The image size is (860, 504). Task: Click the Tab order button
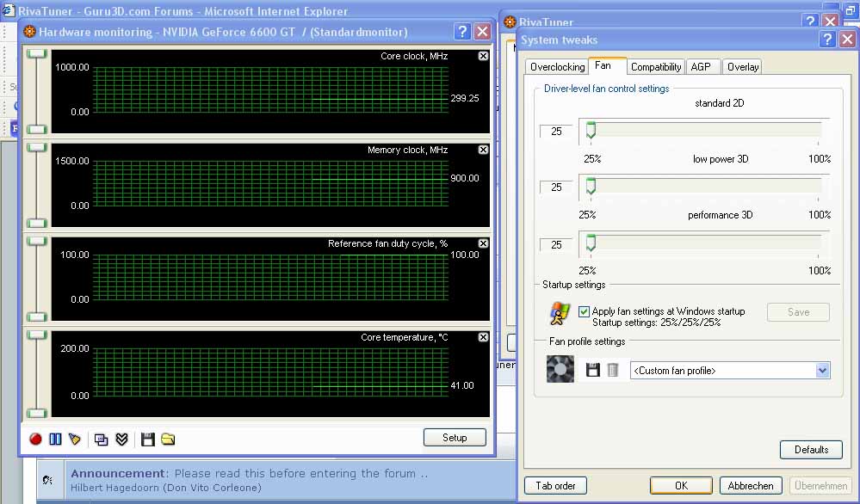point(555,485)
